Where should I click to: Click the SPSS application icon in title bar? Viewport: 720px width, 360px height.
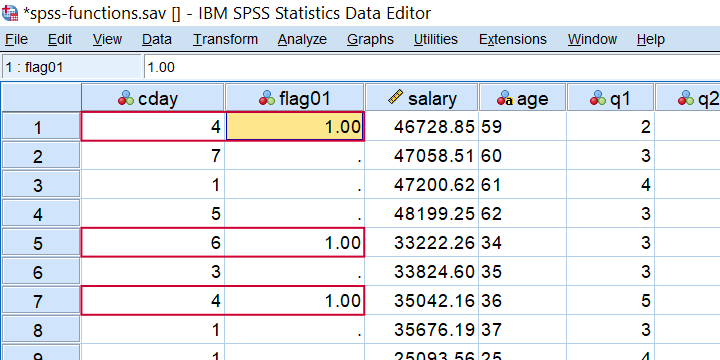(10, 13)
